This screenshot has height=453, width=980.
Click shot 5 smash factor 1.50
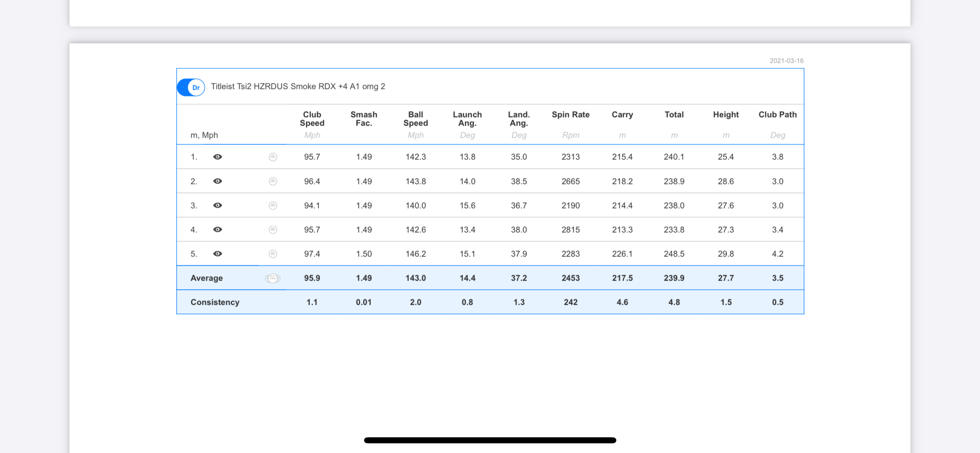coord(364,253)
